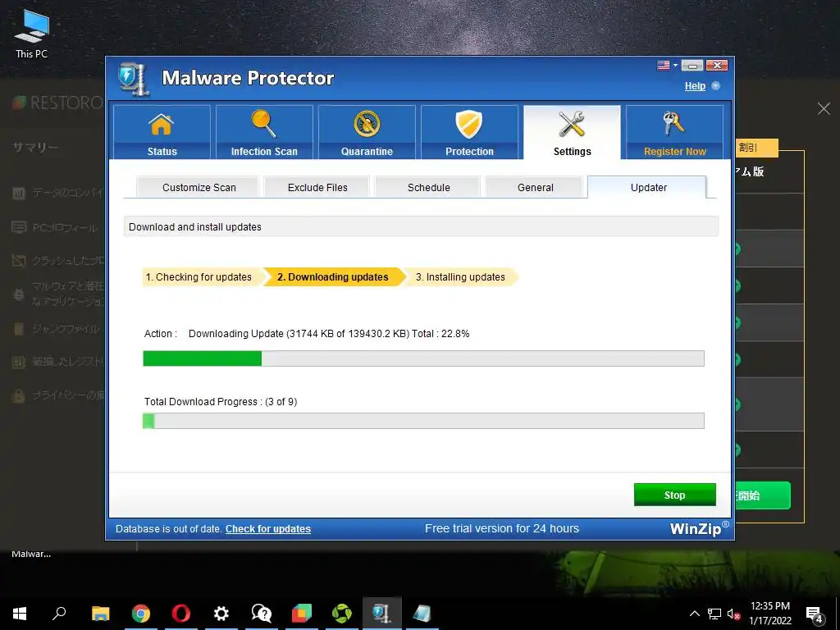Show hidden system tray icons
This screenshot has width=840, height=630.
coord(694,614)
